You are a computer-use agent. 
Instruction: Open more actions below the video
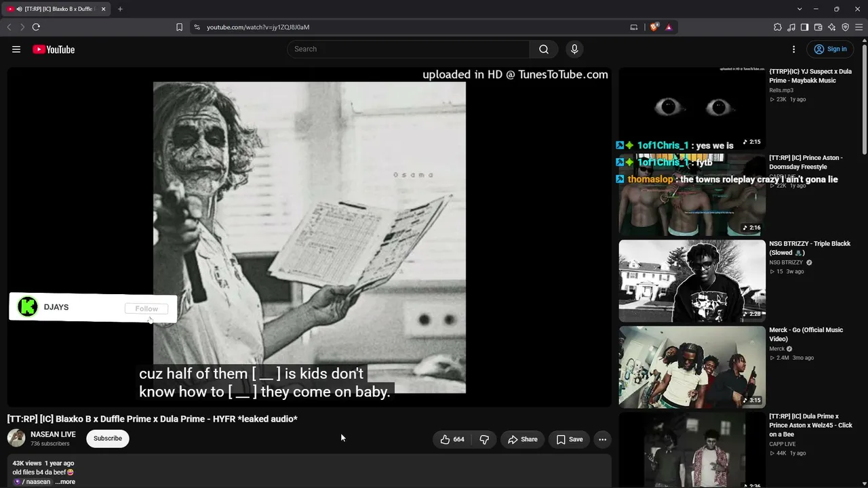(602, 439)
